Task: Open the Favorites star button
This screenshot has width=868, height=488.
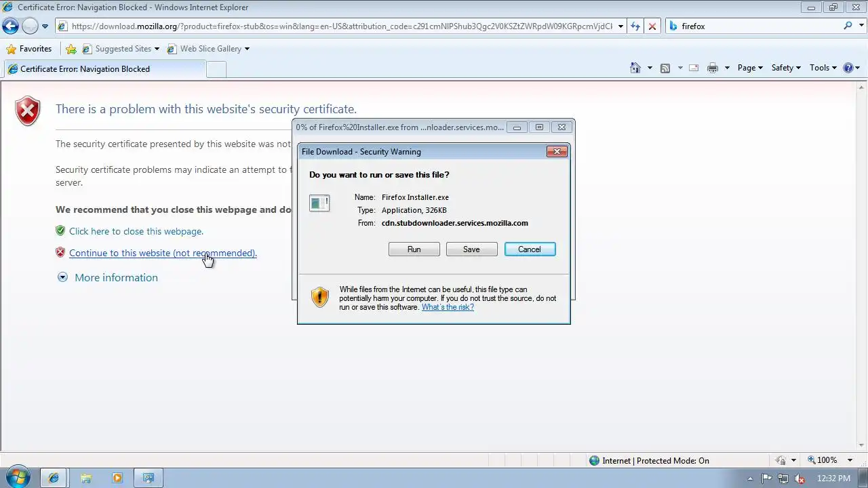Action: pos(29,49)
